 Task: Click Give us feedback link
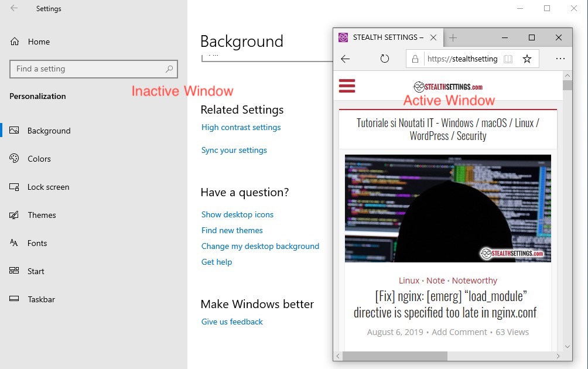232,322
